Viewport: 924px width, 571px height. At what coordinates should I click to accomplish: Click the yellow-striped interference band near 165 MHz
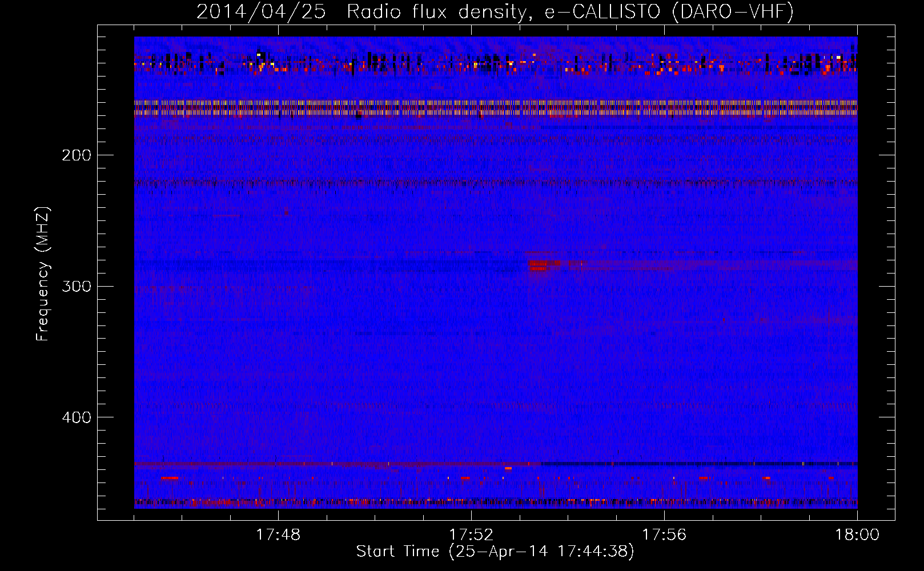pos(496,108)
